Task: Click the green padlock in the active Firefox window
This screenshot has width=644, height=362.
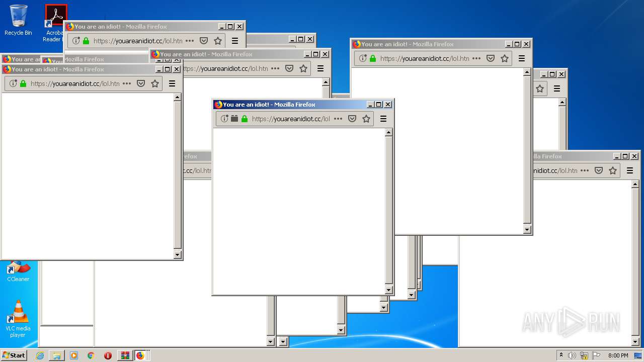Action: click(x=245, y=119)
